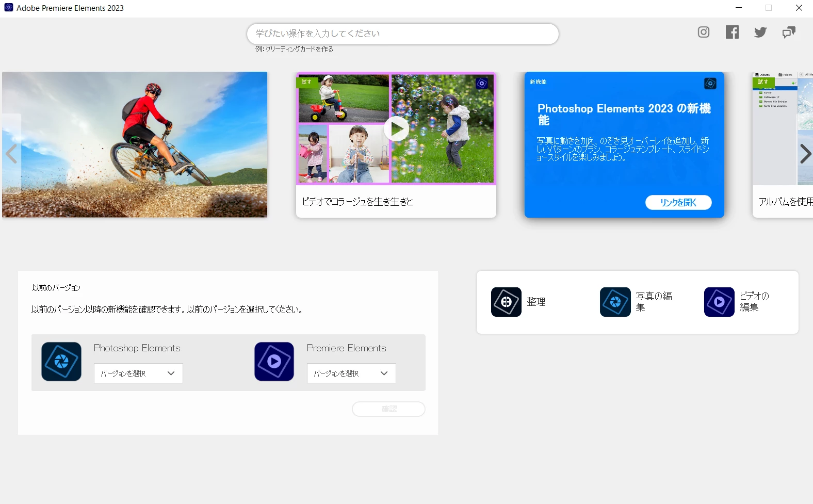Click the ビデオの編集 label
The width and height of the screenshot is (813, 504).
click(x=754, y=302)
